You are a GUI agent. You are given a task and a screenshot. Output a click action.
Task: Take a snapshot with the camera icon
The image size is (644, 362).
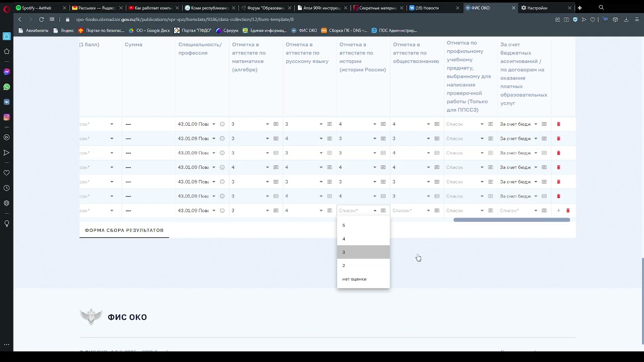coord(567,20)
